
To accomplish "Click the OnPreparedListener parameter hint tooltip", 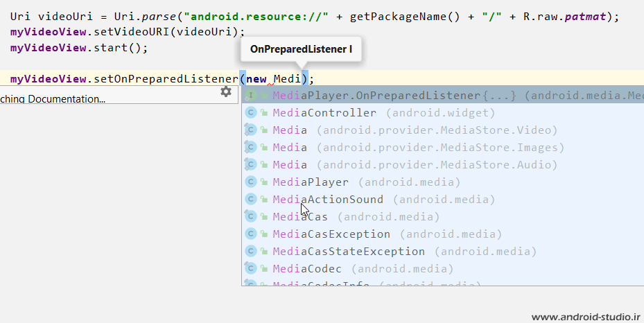I will coord(301,49).
